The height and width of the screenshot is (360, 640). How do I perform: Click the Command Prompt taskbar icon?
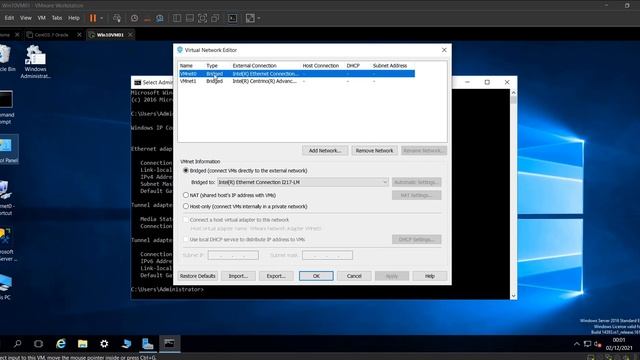point(169,344)
